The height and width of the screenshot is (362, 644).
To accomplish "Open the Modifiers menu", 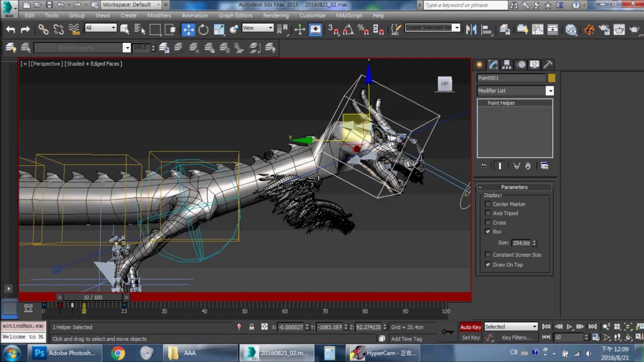I will point(159,16).
